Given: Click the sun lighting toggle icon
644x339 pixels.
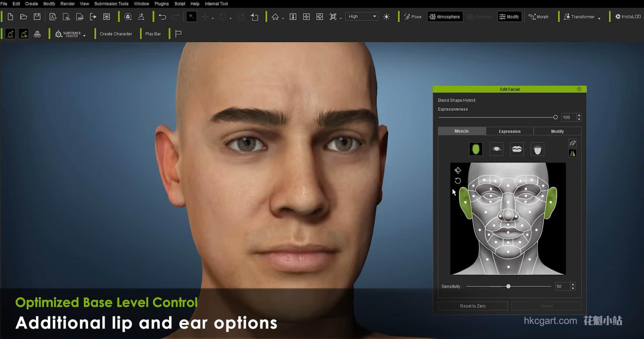Looking at the screenshot, I should (x=386, y=16).
